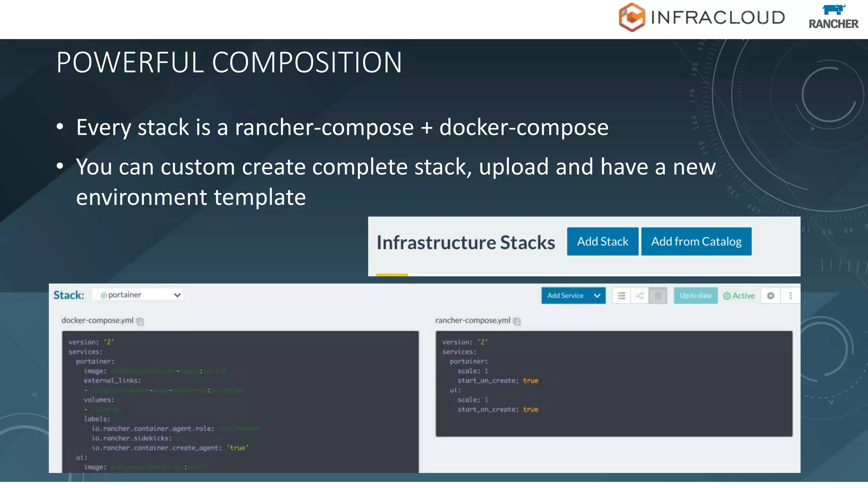868x488 pixels.
Task: Click inside rancher-compose.yml code panel
Action: point(614,383)
